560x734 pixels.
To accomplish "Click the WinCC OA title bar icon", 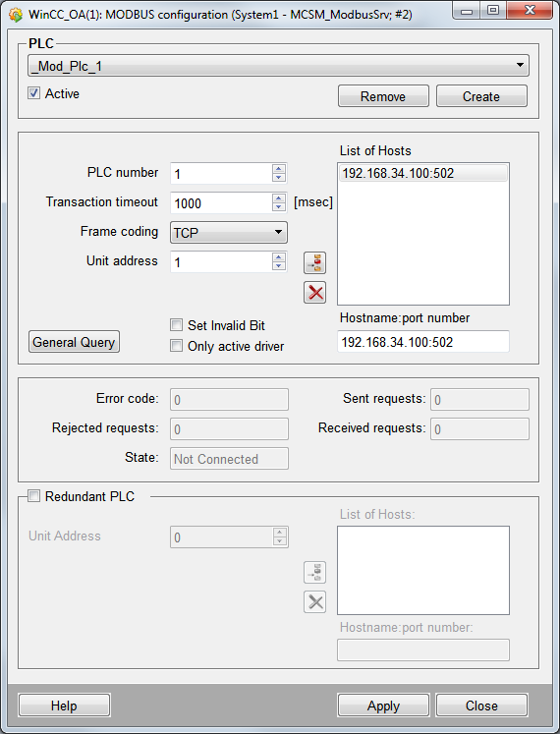I will (x=16, y=15).
